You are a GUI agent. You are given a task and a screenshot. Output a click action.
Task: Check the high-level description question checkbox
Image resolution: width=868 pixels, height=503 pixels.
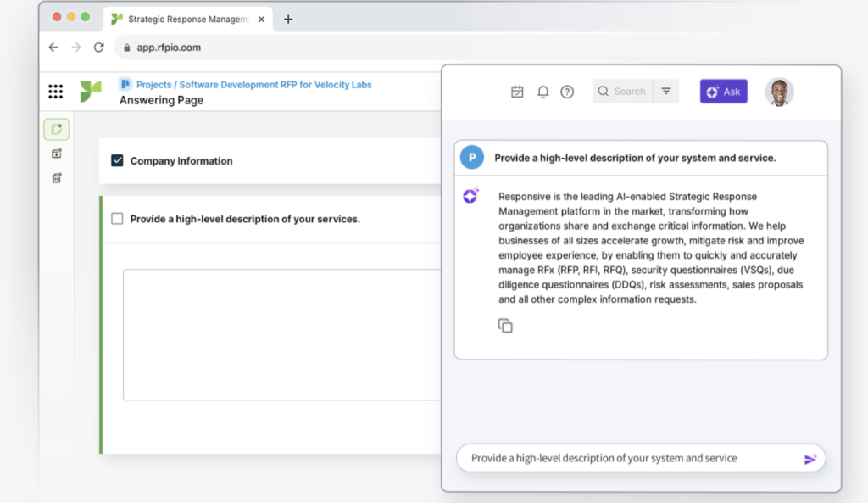pyautogui.click(x=118, y=219)
